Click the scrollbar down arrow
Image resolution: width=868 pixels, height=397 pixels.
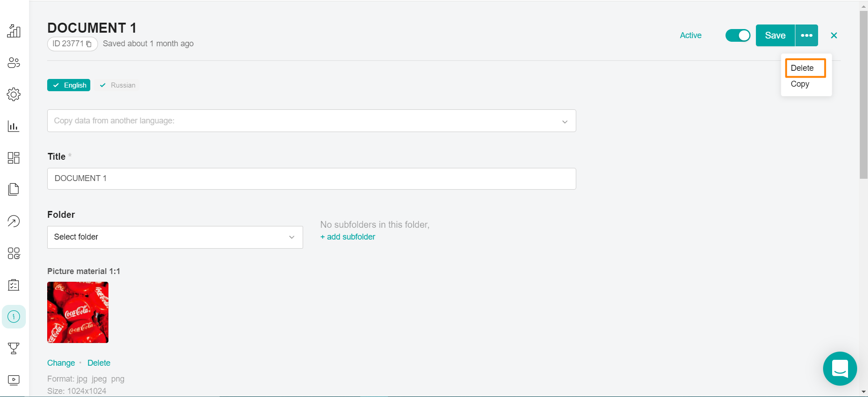coord(863,392)
